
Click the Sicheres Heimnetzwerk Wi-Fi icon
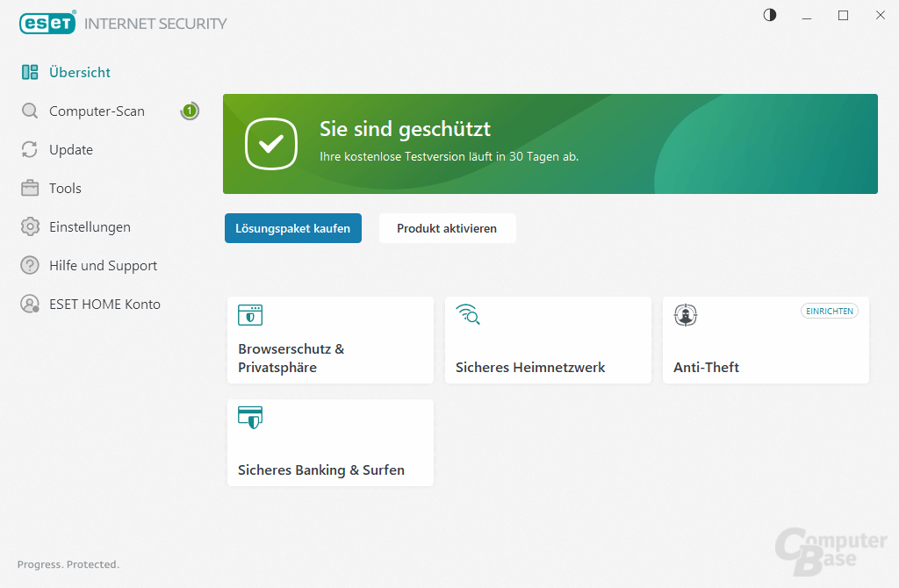click(x=468, y=315)
